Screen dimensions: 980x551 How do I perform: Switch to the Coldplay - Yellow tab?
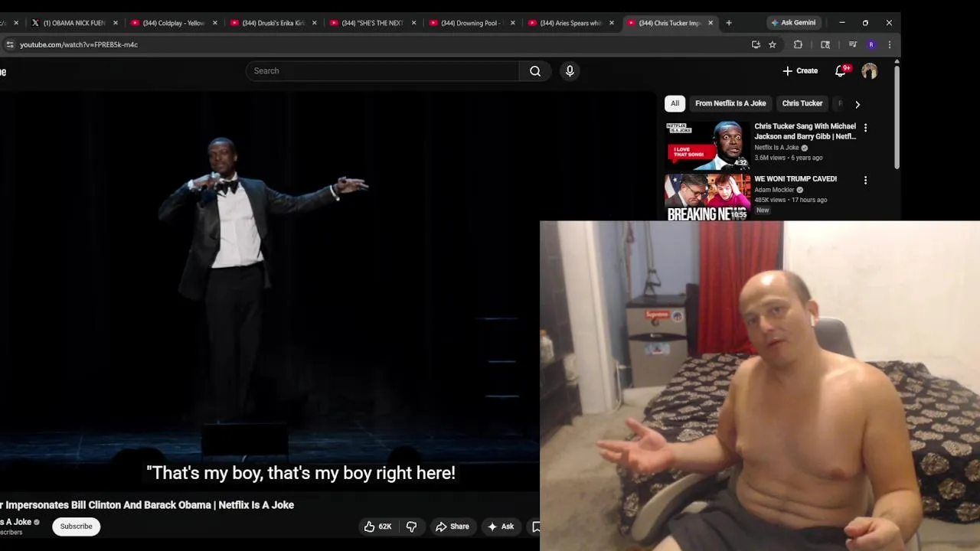(x=174, y=23)
